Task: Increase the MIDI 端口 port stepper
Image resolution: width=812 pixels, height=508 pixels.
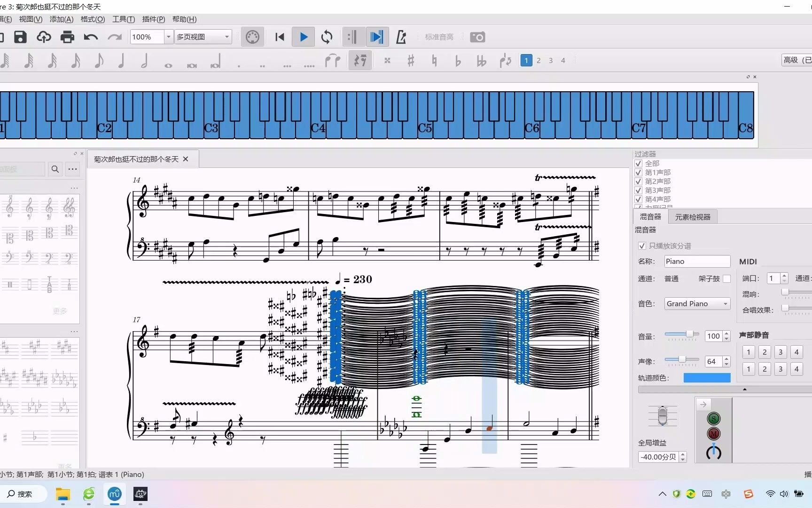Action: tap(784, 276)
